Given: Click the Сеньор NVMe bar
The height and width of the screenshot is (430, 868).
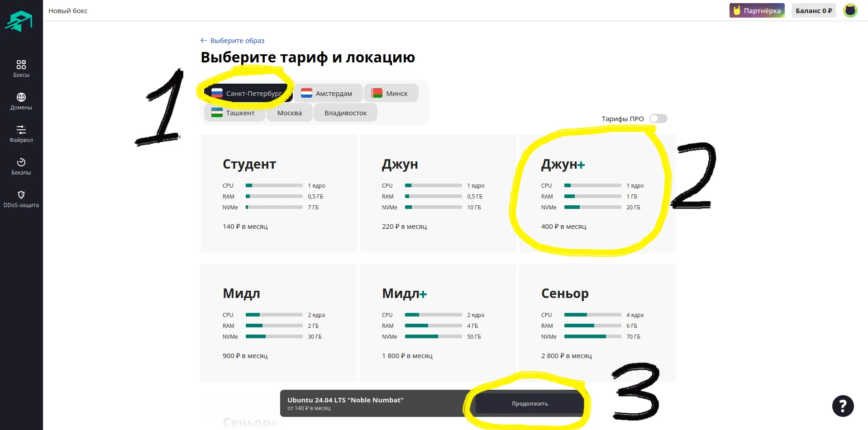Looking at the screenshot, I should pos(593,336).
